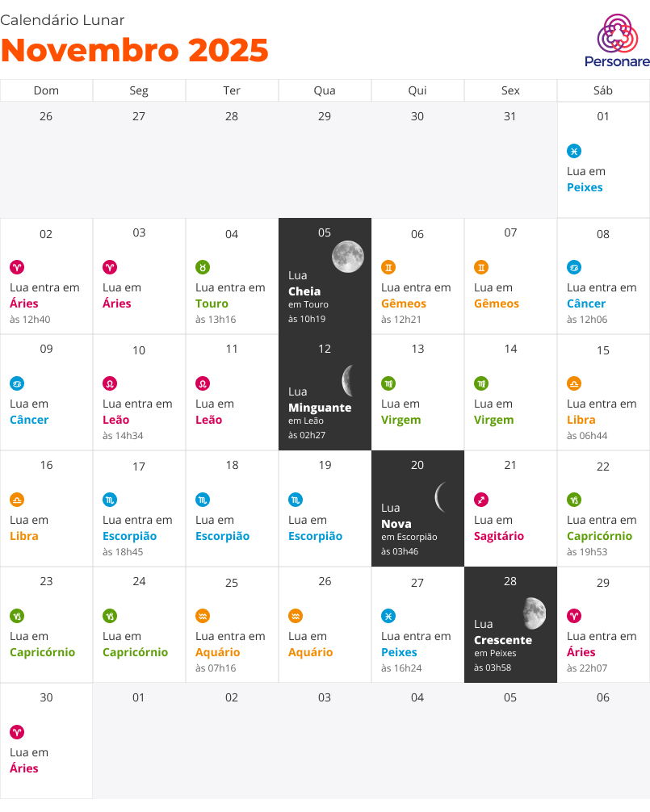Viewport: 650px width, 812px height.
Task: Click the Aries icon on day 30
Action: 17,732
